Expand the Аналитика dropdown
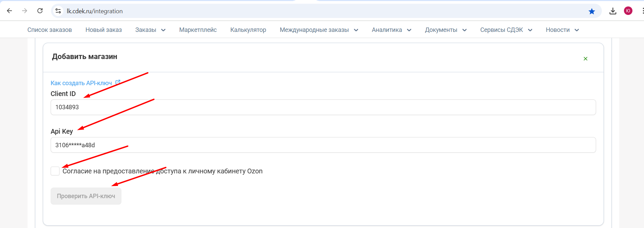Screen dimensions: 644x228 click(391, 30)
